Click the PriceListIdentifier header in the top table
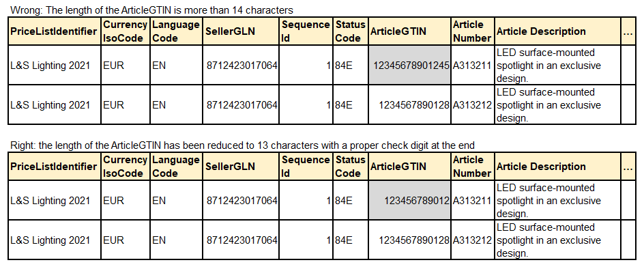 point(54,31)
